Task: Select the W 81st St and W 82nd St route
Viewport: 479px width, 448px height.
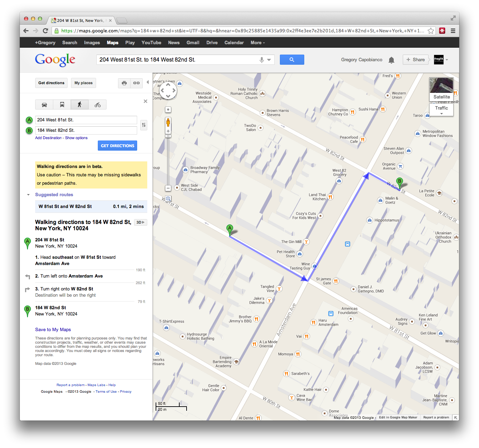Action: pos(91,207)
